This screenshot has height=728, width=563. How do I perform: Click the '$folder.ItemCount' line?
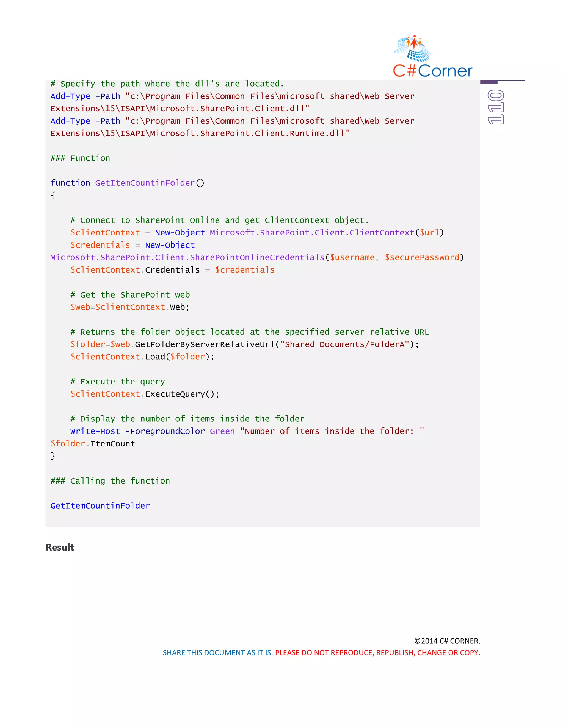pos(93,444)
